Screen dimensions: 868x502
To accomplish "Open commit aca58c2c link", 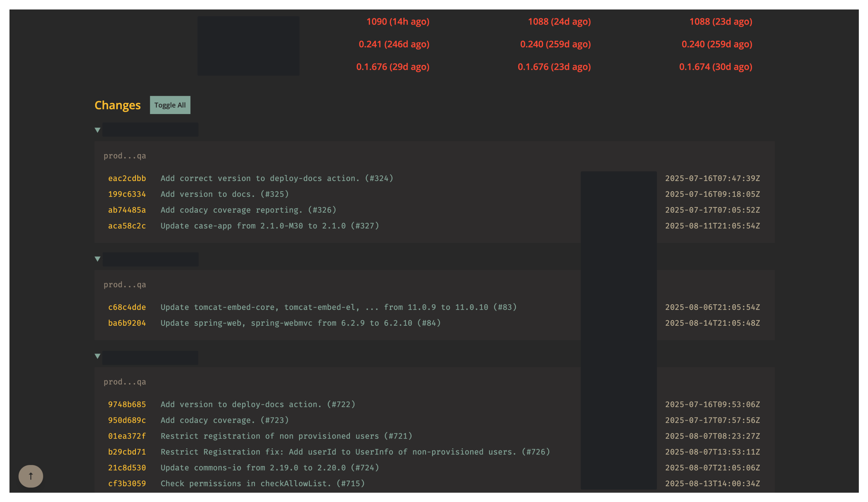I will point(127,226).
